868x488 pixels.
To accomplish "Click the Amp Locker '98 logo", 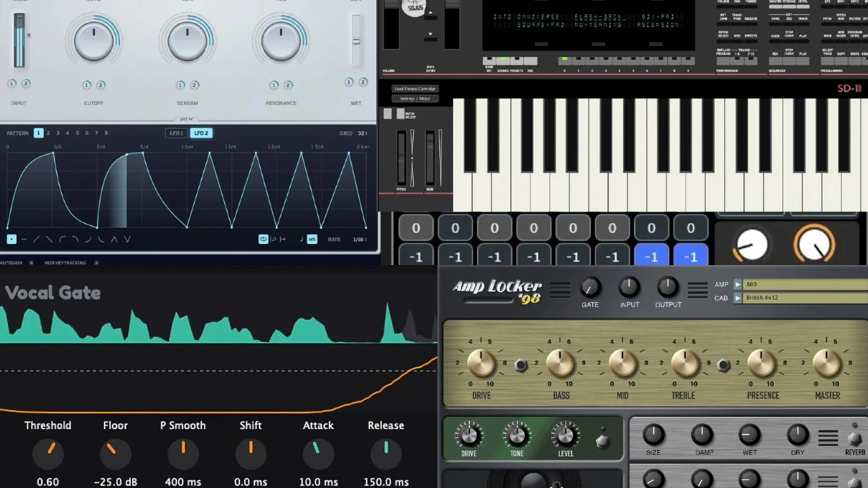I will 497,290.
